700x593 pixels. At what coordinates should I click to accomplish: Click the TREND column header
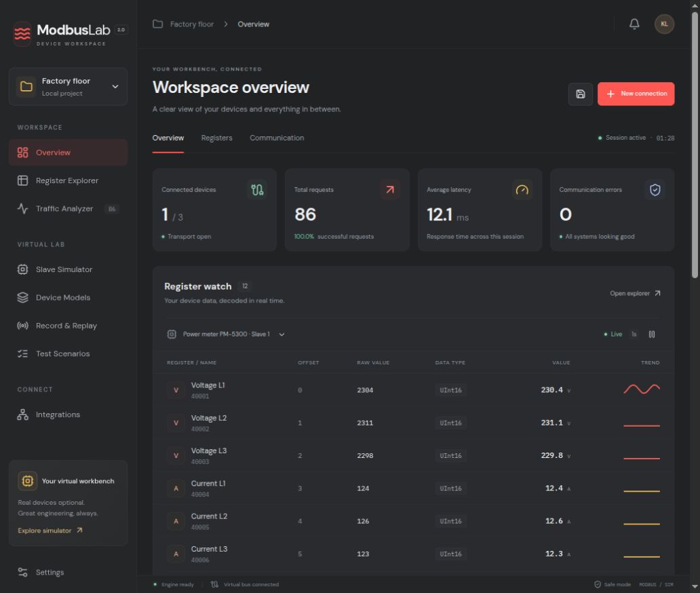pos(650,362)
